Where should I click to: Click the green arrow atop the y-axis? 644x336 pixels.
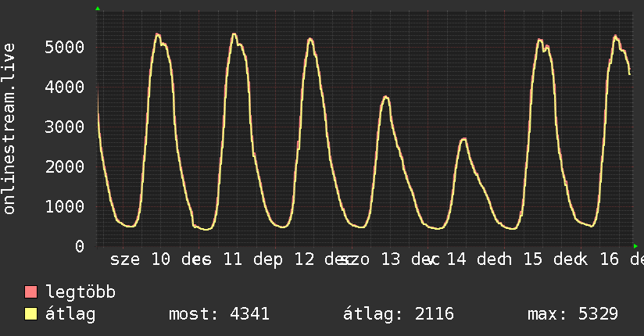point(98,9)
